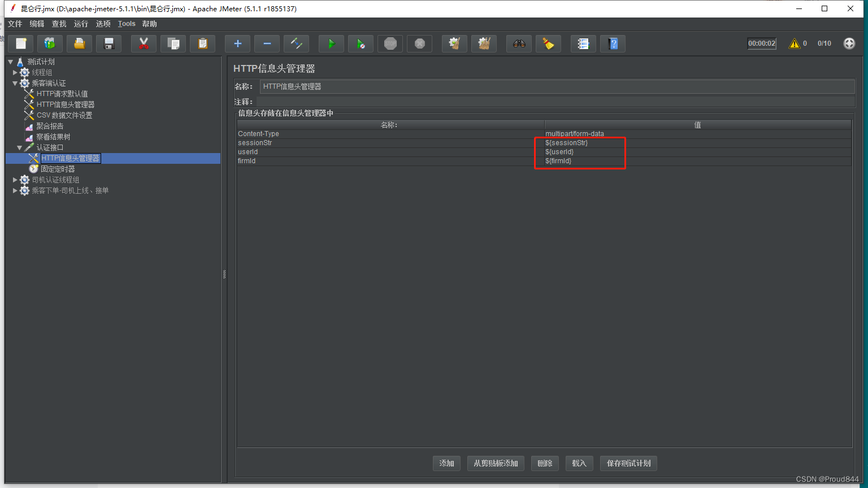
Task: Click the Paste clipboard icon
Action: [203, 43]
